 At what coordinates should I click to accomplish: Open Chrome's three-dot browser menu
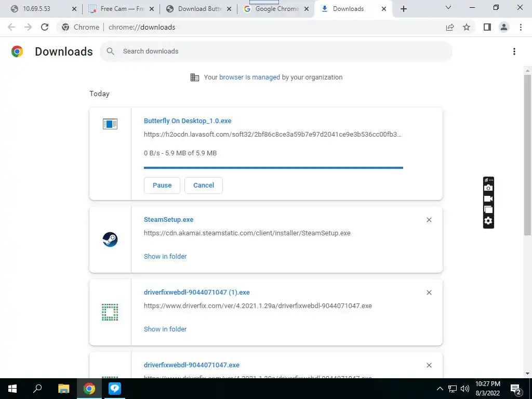click(521, 27)
